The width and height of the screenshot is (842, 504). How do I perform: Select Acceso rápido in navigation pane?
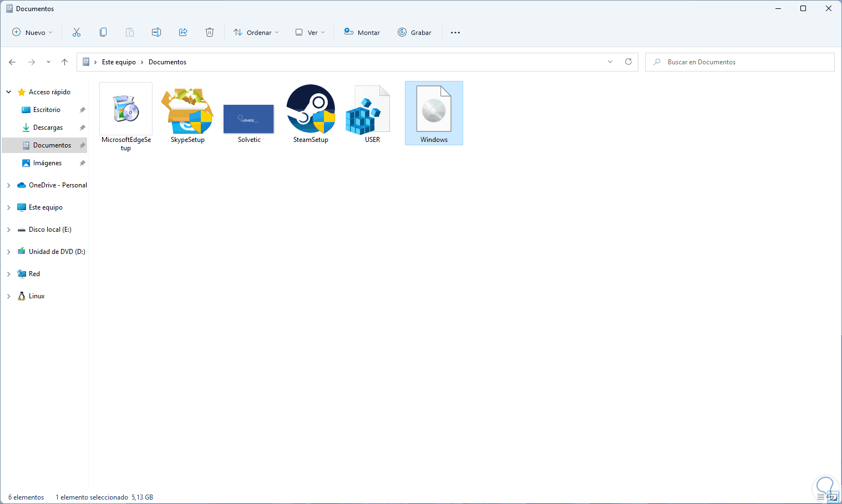49,92
